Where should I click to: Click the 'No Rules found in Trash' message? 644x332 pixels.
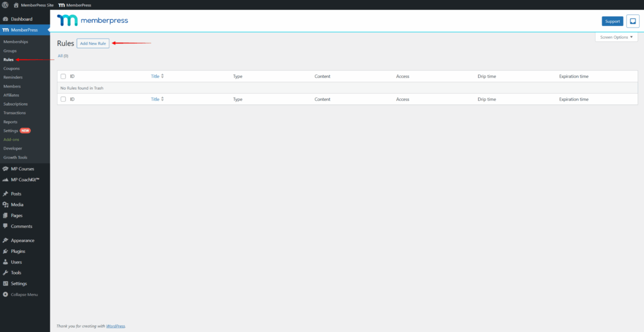pos(82,88)
